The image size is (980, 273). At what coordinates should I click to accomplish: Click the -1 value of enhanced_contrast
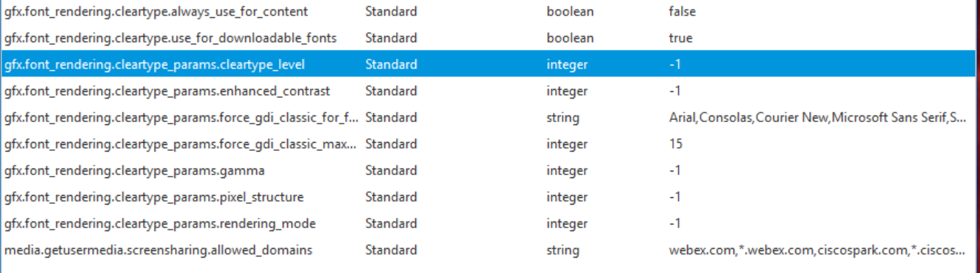pyautogui.click(x=675, y=91)
